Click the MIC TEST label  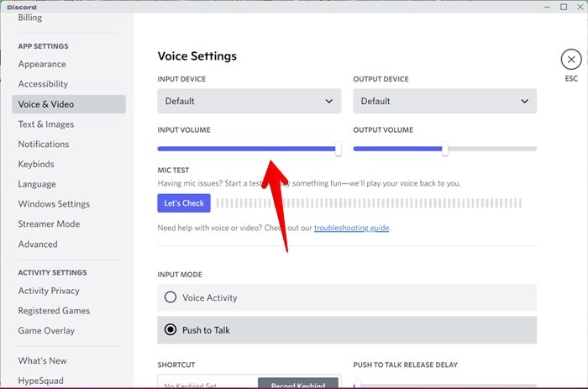[173, 171]
